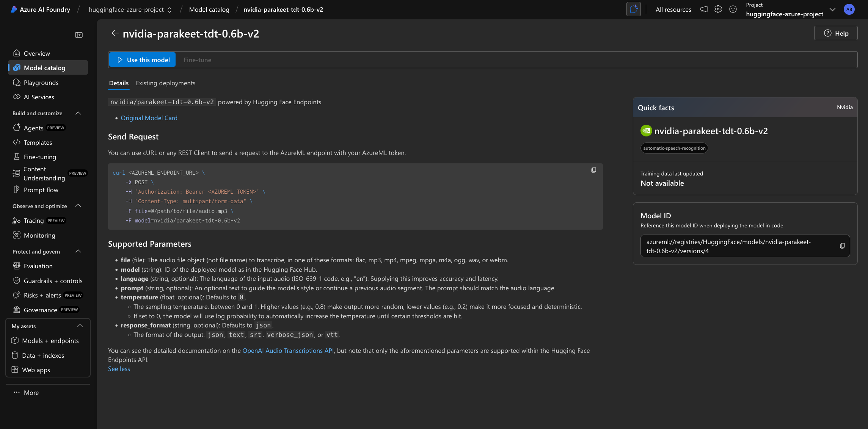Switch to the Existing deployments tab
Screen dimensions: 868x429
click(166, 83)
